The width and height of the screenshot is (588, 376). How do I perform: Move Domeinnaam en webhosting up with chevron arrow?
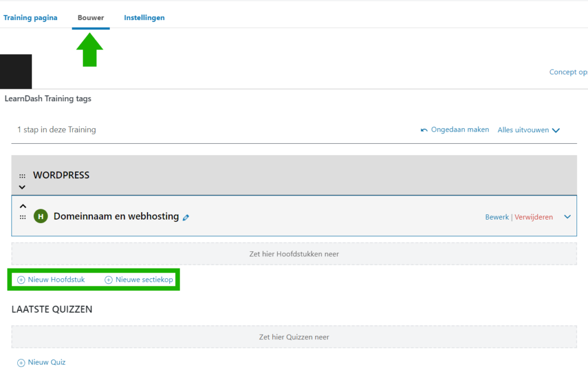pyautogui.click(x=22, y=205)
